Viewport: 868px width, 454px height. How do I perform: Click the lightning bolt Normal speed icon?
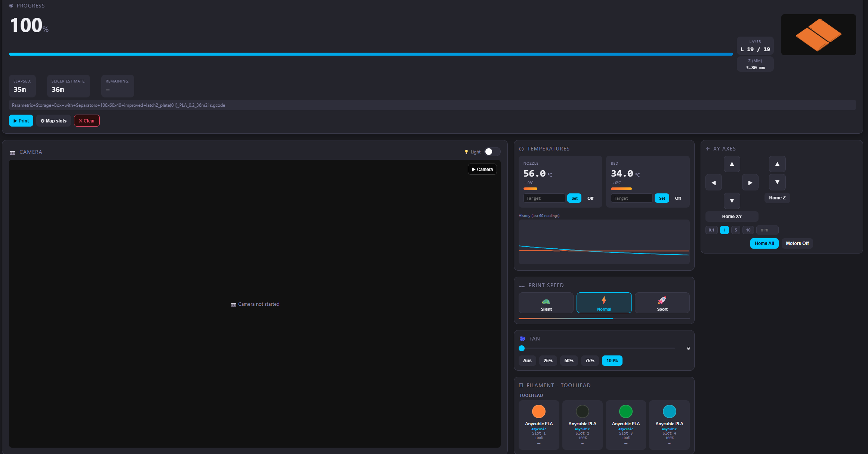(604, 300)
